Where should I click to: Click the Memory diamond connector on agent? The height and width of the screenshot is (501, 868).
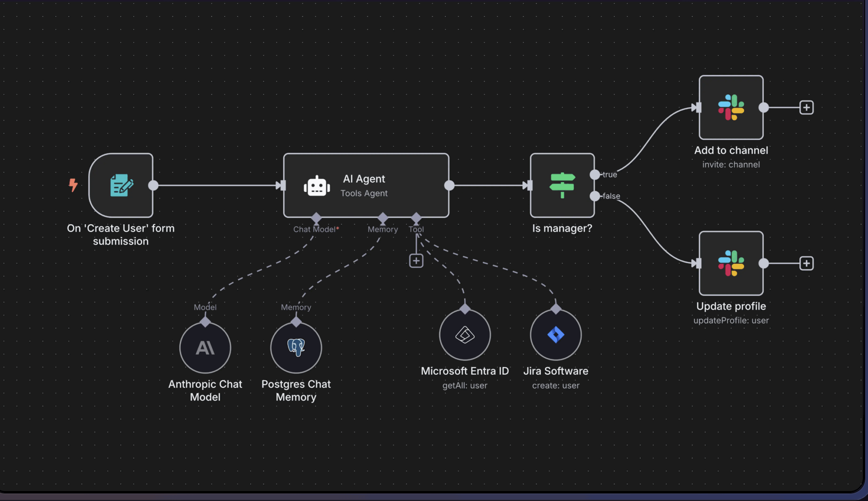pyautogui.click(x=383, y=218)
